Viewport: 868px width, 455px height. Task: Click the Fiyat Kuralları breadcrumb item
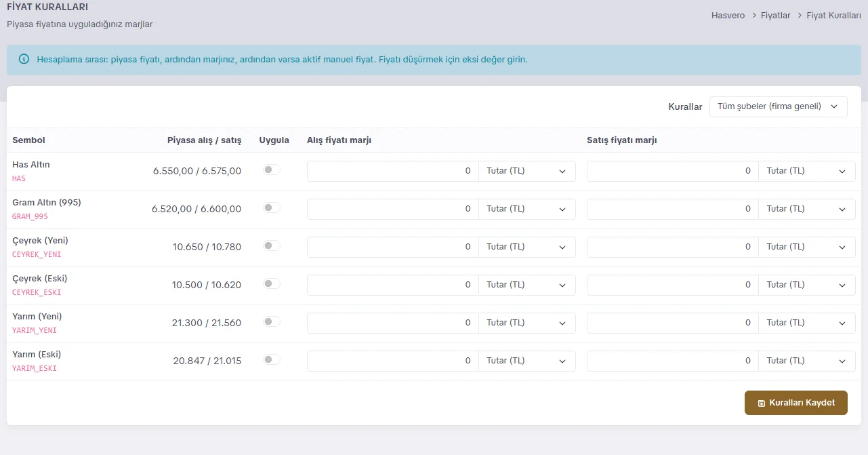(833, 15)
